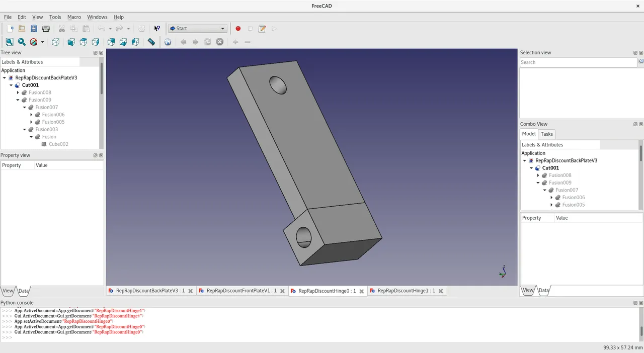Image resolution: width=644 pixels, height=353 pixels.
Task: Open the Edit menu
Action: click(22, 17)
